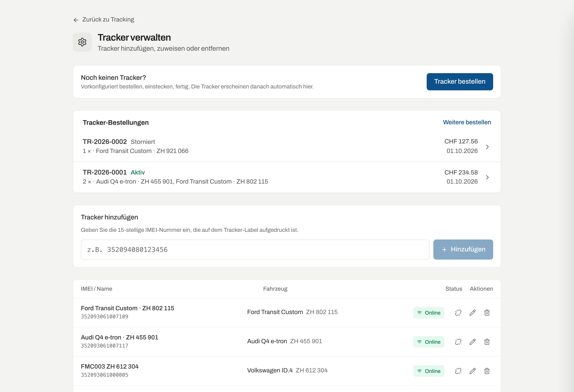This screenshot has height=392, width=574.
Task: Click the IMEI / Name column header
Action: [96, 289]
